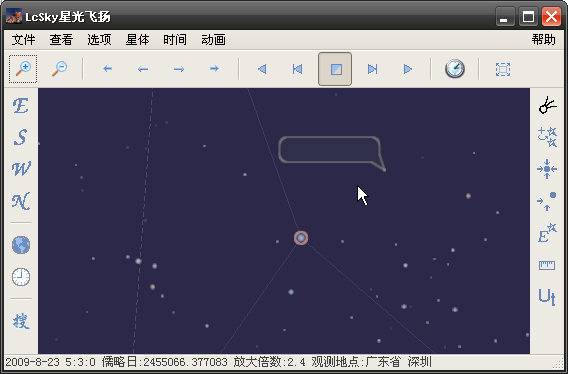Click the arrows-to-dot tracking icon
568x374 pixels.
point(547,201)
